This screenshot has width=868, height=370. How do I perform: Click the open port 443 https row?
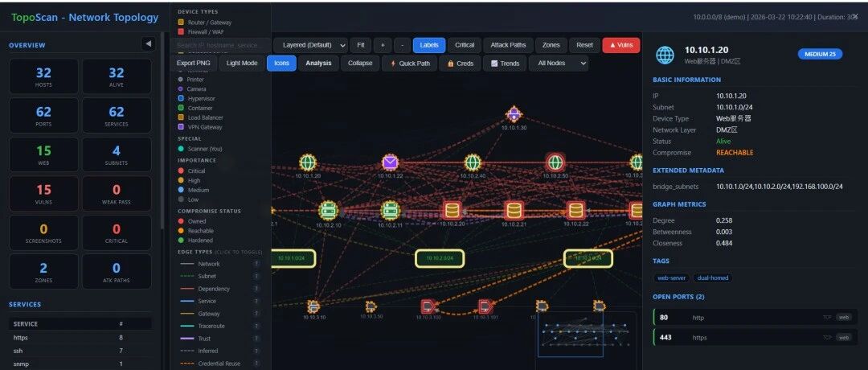coord(754,337)
